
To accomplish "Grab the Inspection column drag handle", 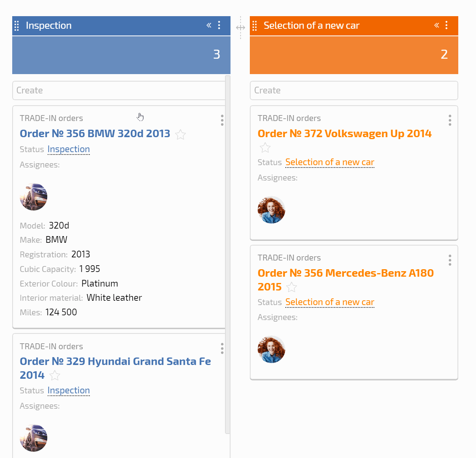I will tap(17, 26).
